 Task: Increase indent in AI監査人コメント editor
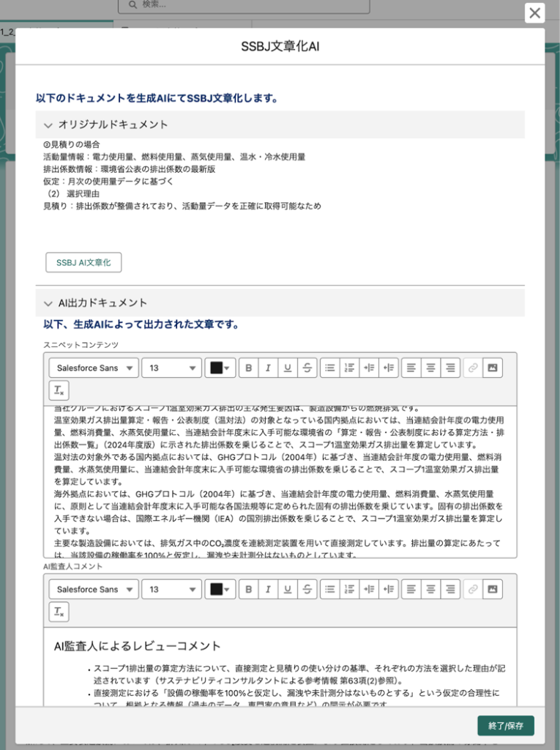pos(369,590)
